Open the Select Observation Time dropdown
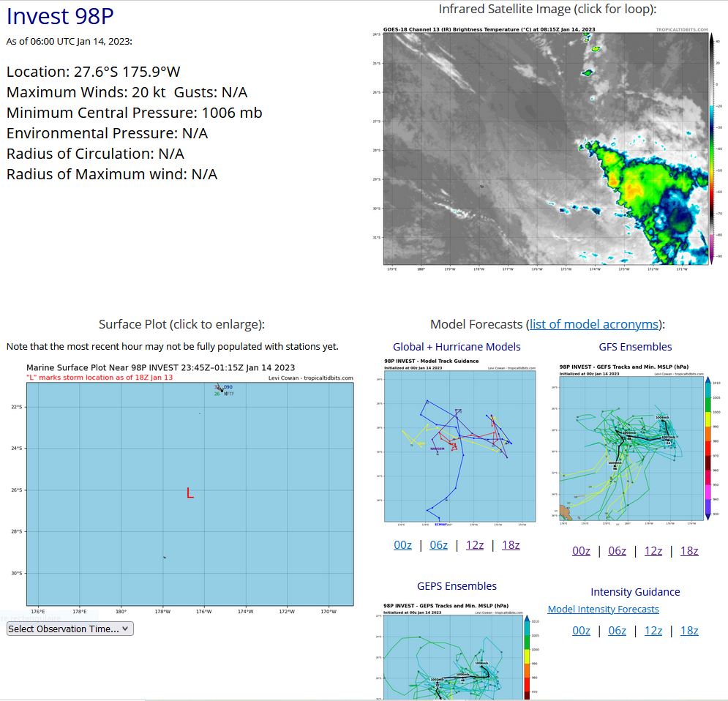The height and width of the screenshot is (701, 728). tap(70, 629)
